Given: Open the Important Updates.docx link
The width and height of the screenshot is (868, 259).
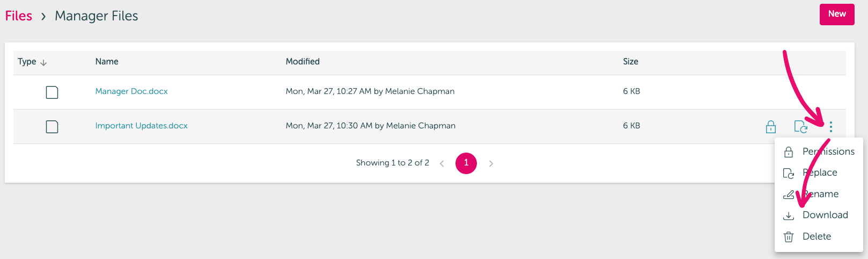Looking at the screenshot, I should (x=142, y=126).
